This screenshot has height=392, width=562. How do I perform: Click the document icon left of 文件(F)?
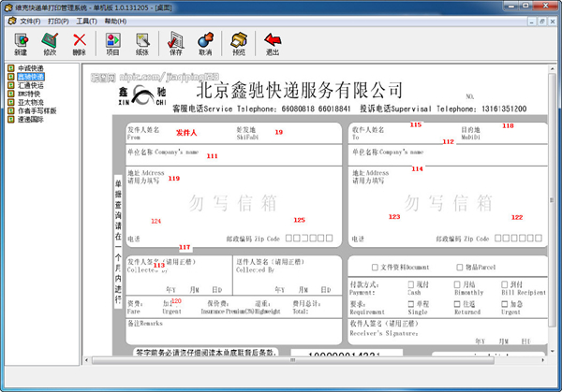(12, 22)
